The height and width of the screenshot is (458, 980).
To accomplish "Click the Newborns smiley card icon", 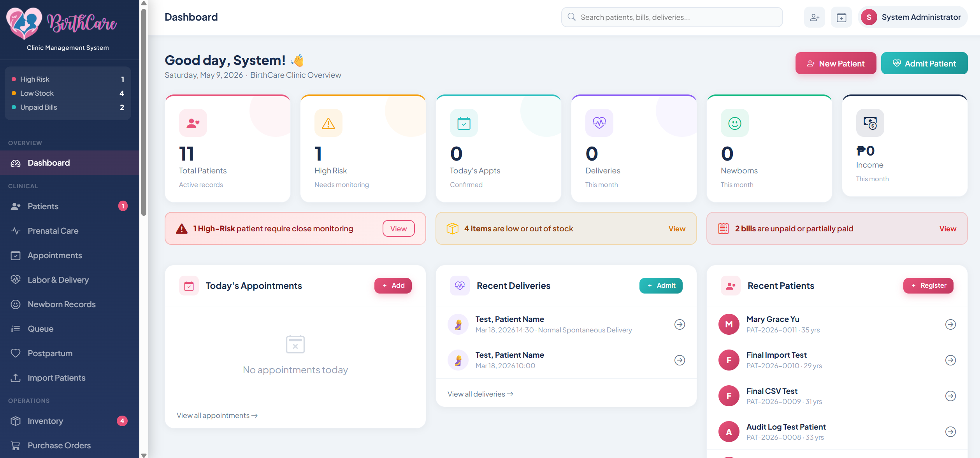I will [734, 123].
